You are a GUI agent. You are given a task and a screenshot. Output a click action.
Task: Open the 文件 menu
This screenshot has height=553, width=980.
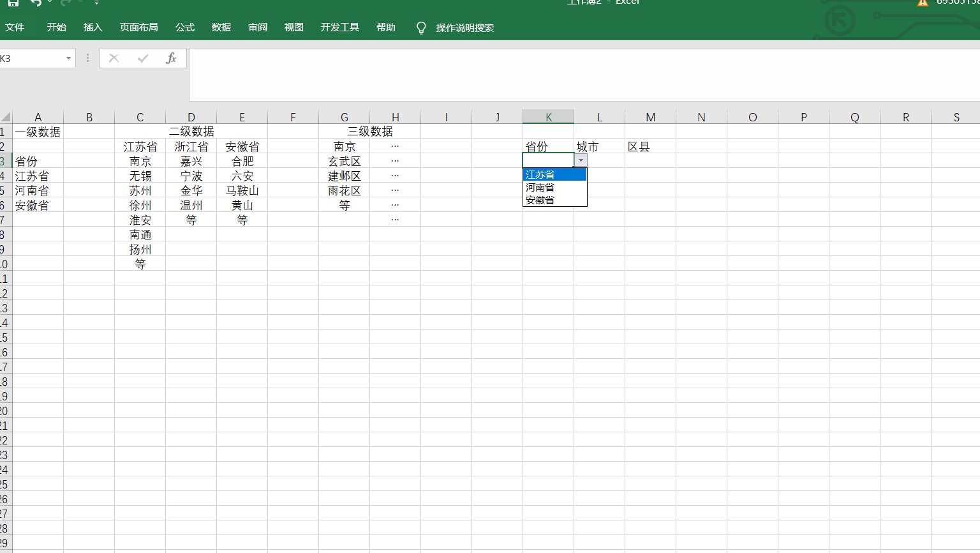(x=15, y=27)
